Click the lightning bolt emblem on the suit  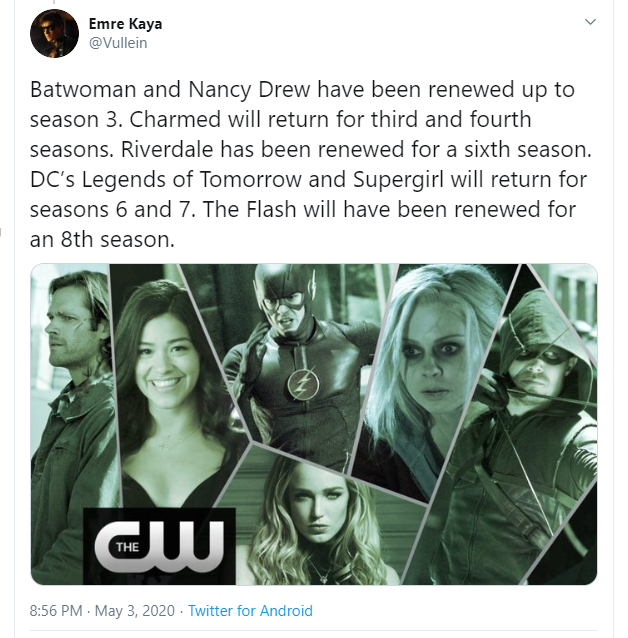[x=303, y=384]
